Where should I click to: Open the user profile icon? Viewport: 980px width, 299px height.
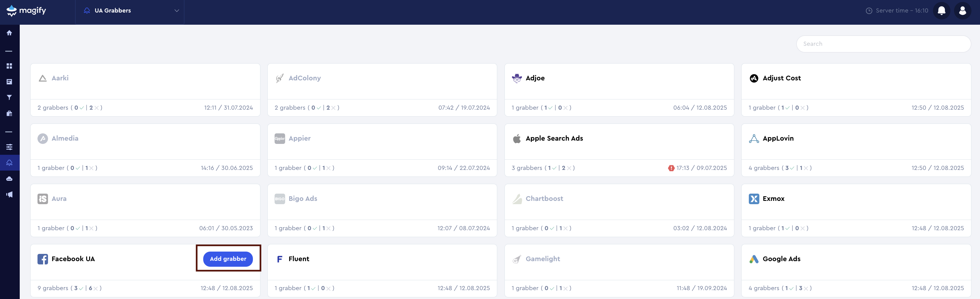(x=963, y=10)
